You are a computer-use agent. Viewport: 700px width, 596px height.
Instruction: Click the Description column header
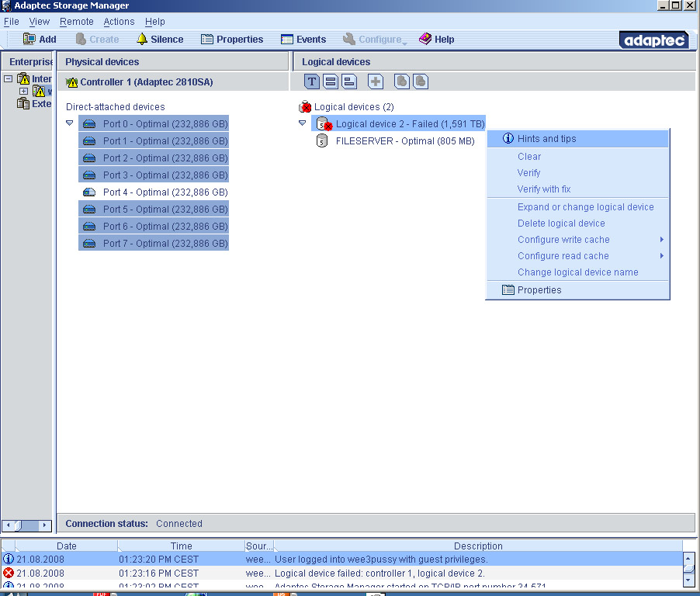pos(478,546)
